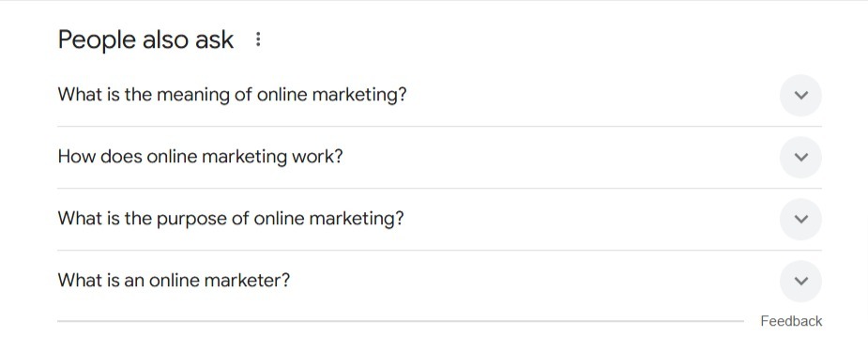Image resolution: width=868 pixels, height=352 pixels.
Task: Expand the purpose of online marketing arrow
Action: pyautogui.click(x=800, y=219)
